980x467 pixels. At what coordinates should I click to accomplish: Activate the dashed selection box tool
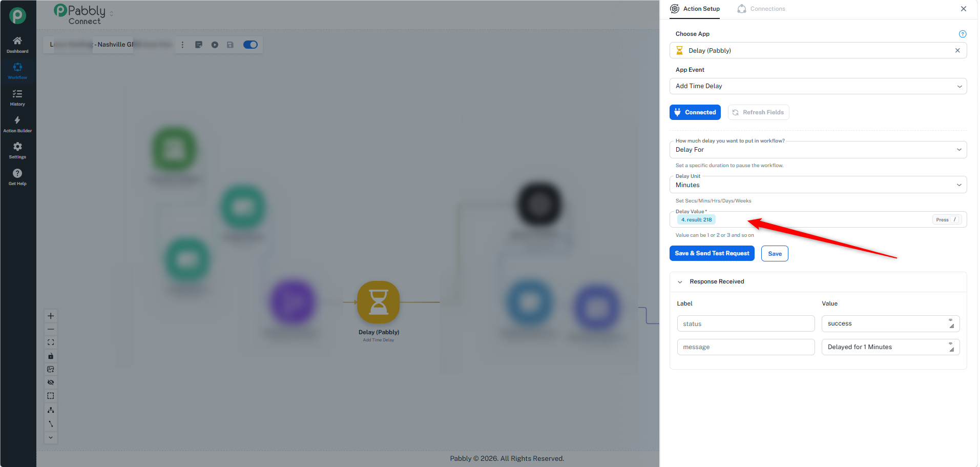coord(51,396)
